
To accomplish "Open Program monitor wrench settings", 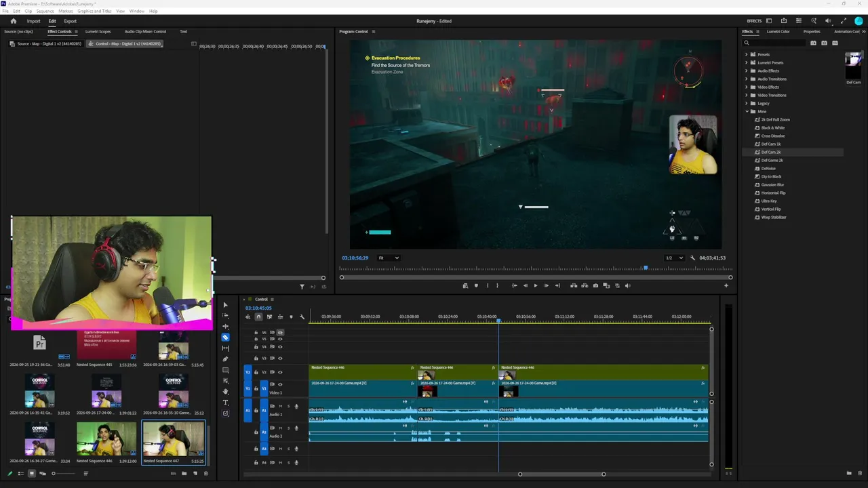I will coord(692,258).
